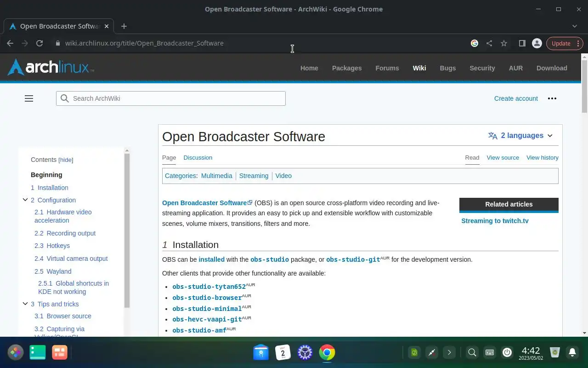Launch the app launcher in the taskbar
Viewport: 588px width, 368px height.
(x=16, y=352)
